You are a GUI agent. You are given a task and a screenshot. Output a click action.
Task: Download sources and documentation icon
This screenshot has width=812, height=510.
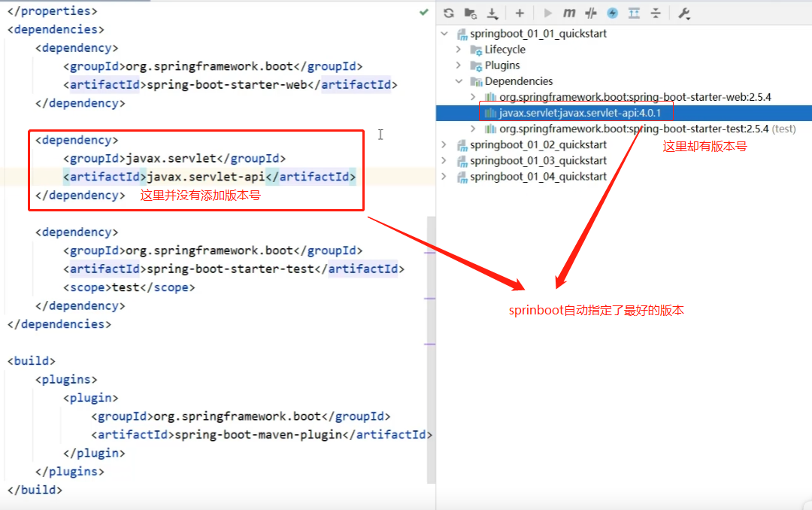coord(492,14)
